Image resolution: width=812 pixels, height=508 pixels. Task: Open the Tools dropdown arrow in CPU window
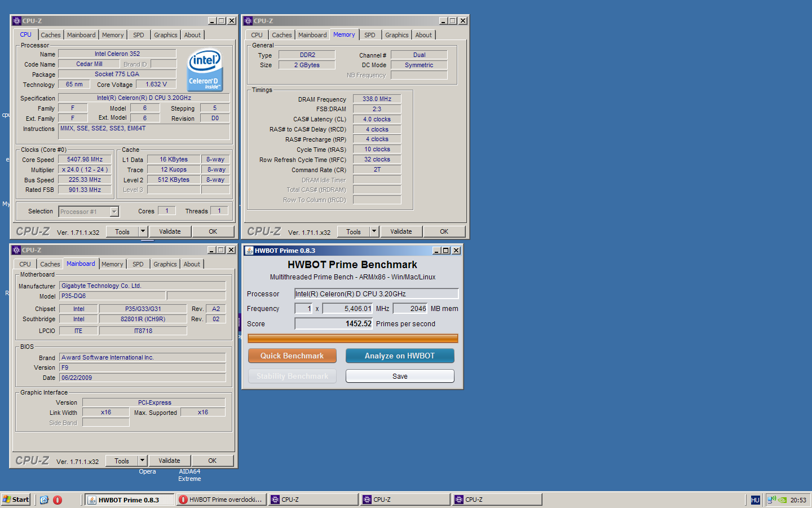(x=143, y=231)
